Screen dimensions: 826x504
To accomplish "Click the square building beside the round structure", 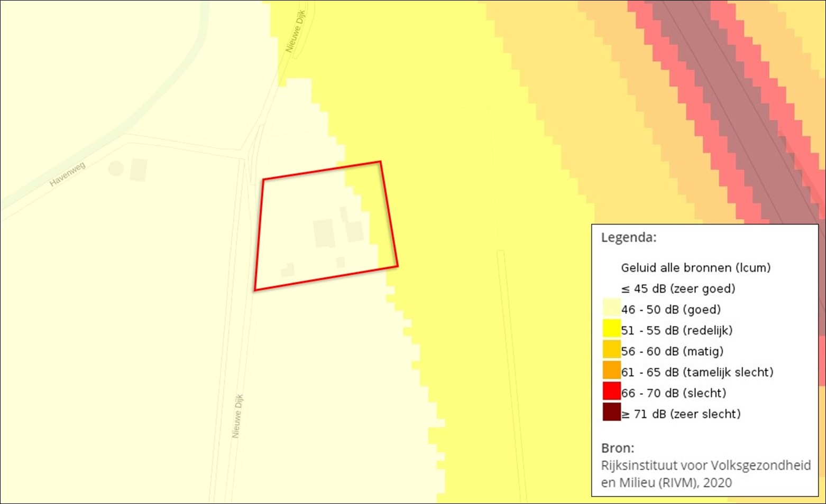I will (x=139, y=170).
